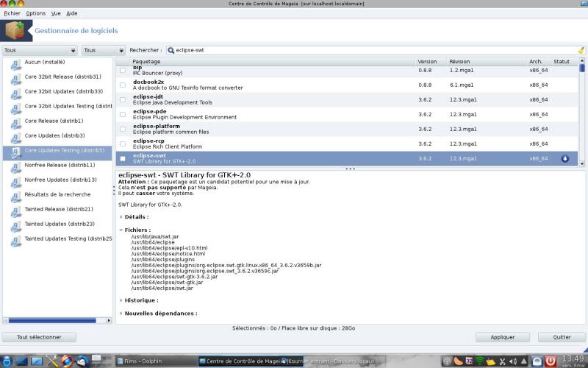Screen dimensions: 588x368
Task: Expand the Nouvelles dépendances section
Action: click(121, 314)
